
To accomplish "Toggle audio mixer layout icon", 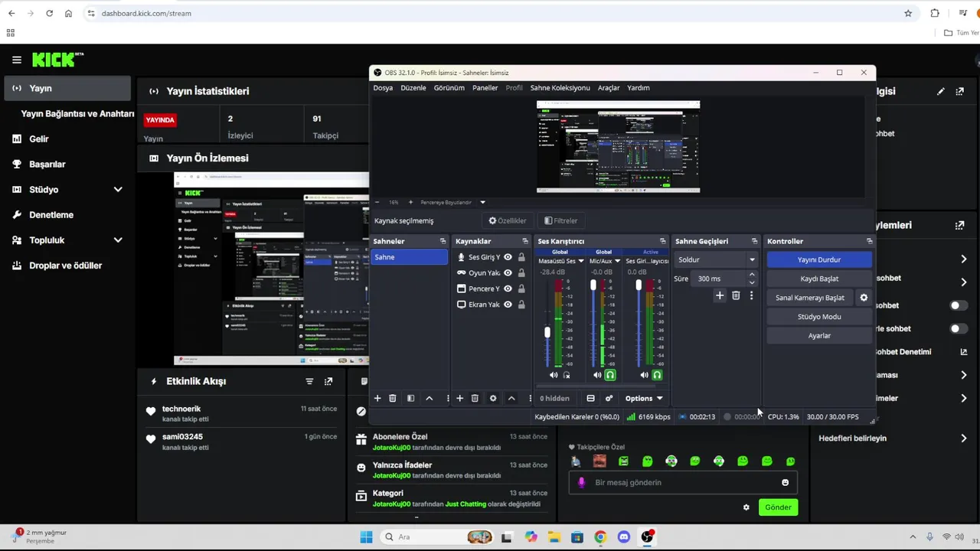I will tap(590, 398).
